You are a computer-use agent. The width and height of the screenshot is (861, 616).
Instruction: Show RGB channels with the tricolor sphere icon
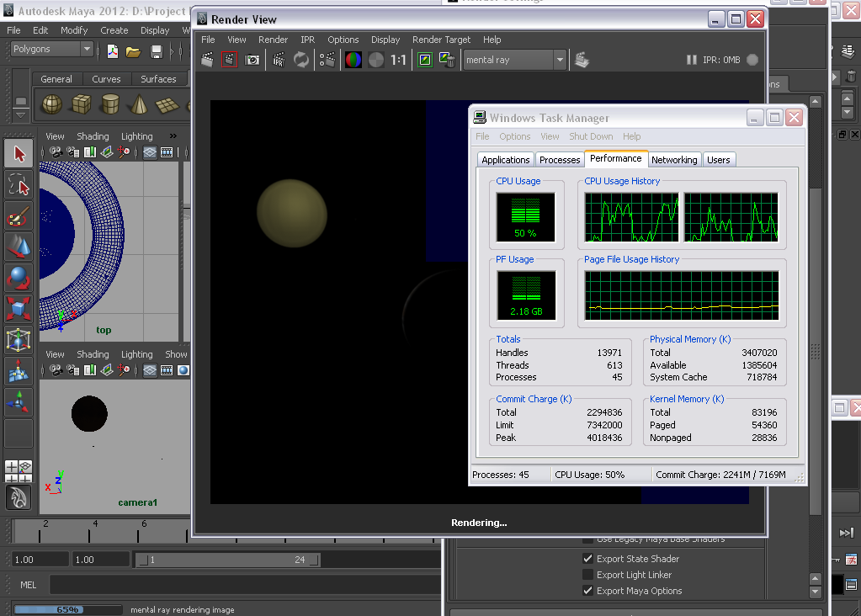click(353, 60)
